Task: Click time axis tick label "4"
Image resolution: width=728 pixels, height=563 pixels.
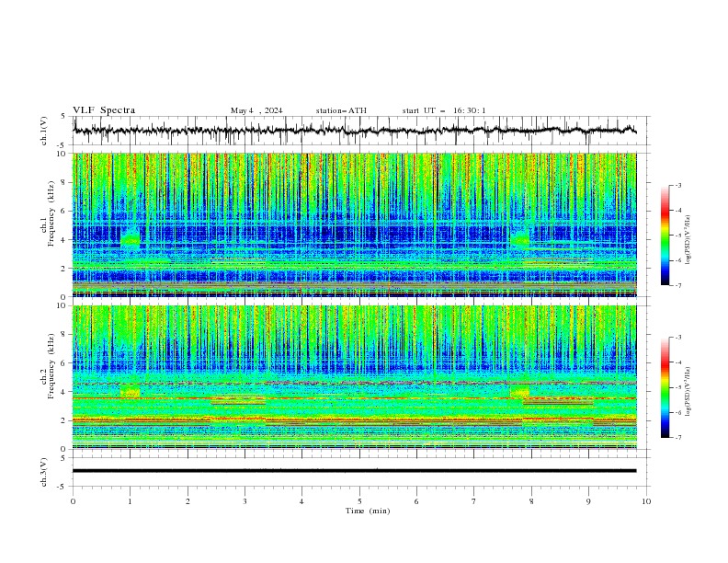Action: coord(301,501)
